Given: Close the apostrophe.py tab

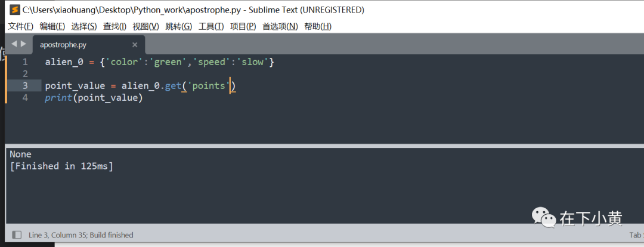Looking at the screenshot, I should click(135, 45).
